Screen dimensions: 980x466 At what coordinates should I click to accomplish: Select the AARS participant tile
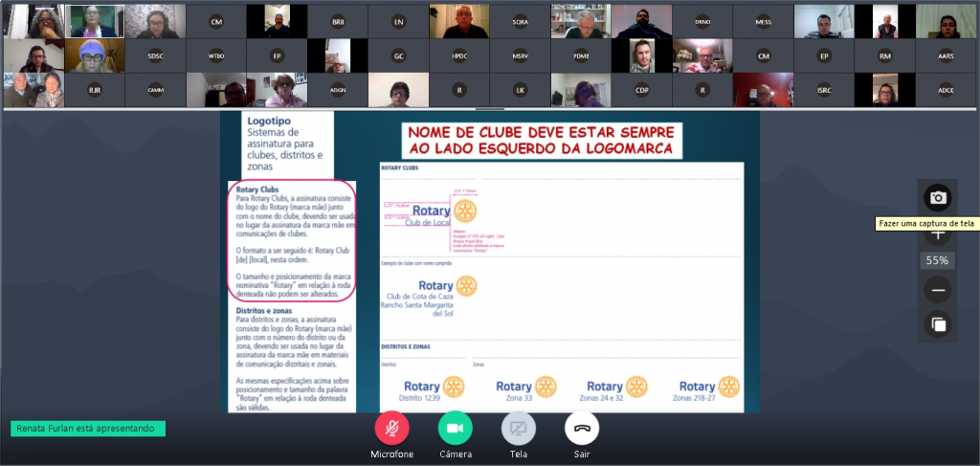coord(946,55)
